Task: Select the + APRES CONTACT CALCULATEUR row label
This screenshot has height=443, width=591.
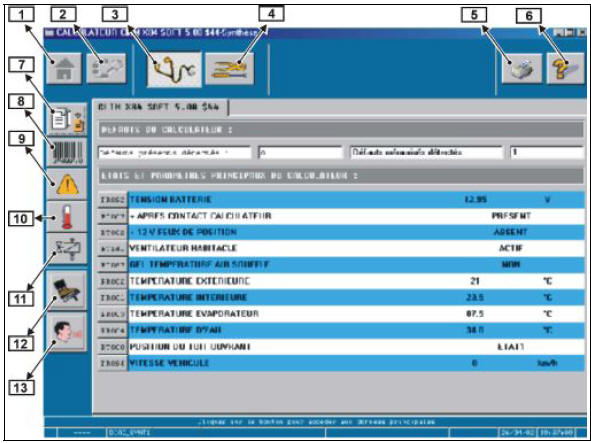Action: pyautogui.click(x=201, y=216)
